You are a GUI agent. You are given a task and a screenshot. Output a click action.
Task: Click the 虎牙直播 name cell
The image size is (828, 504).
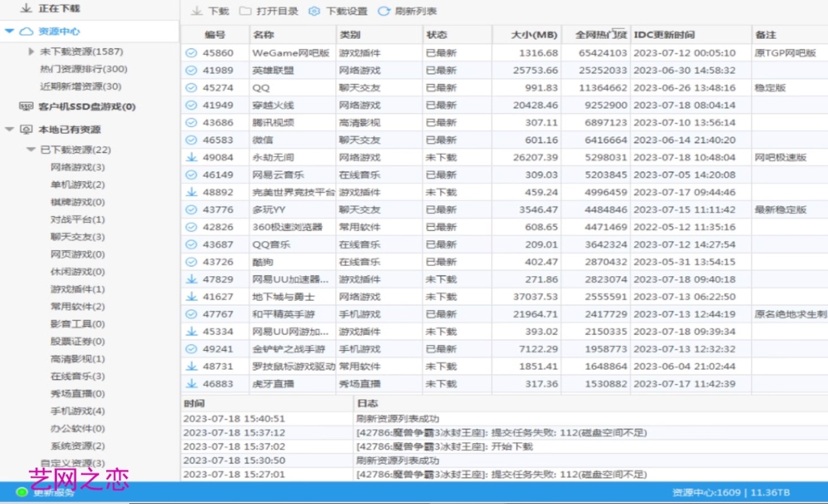point(293,383)
